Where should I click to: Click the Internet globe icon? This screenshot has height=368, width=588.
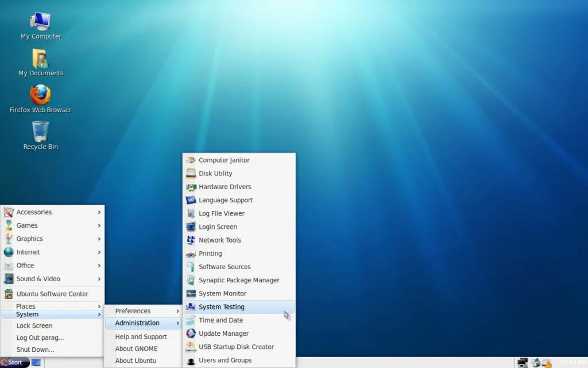point(9,252)
